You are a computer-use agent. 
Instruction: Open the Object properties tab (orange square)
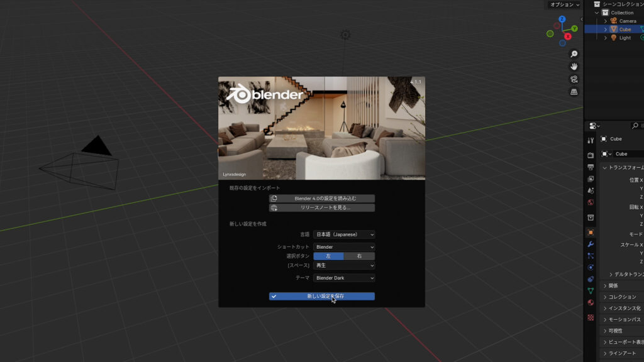(x=591, y=233)
